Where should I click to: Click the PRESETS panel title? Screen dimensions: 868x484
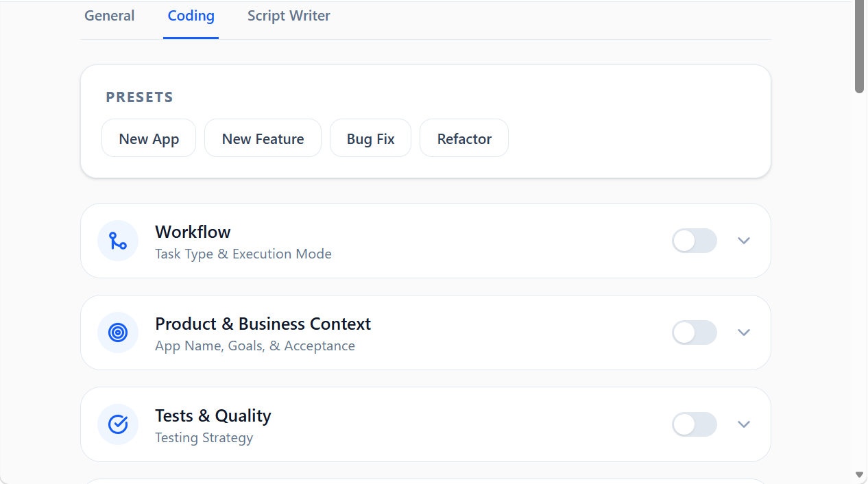click(139, 97)
